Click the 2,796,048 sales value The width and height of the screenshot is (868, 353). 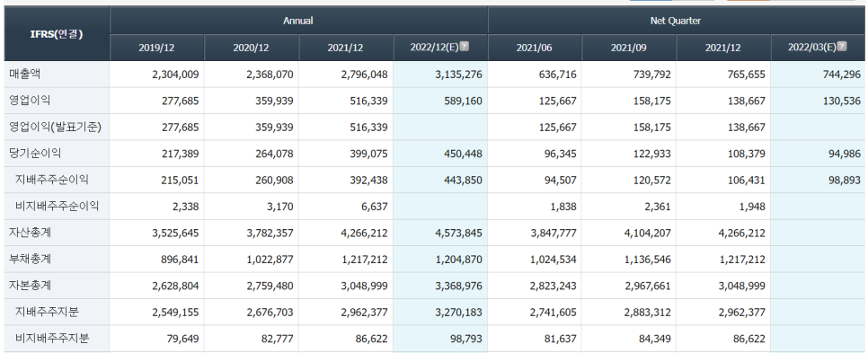364,75
